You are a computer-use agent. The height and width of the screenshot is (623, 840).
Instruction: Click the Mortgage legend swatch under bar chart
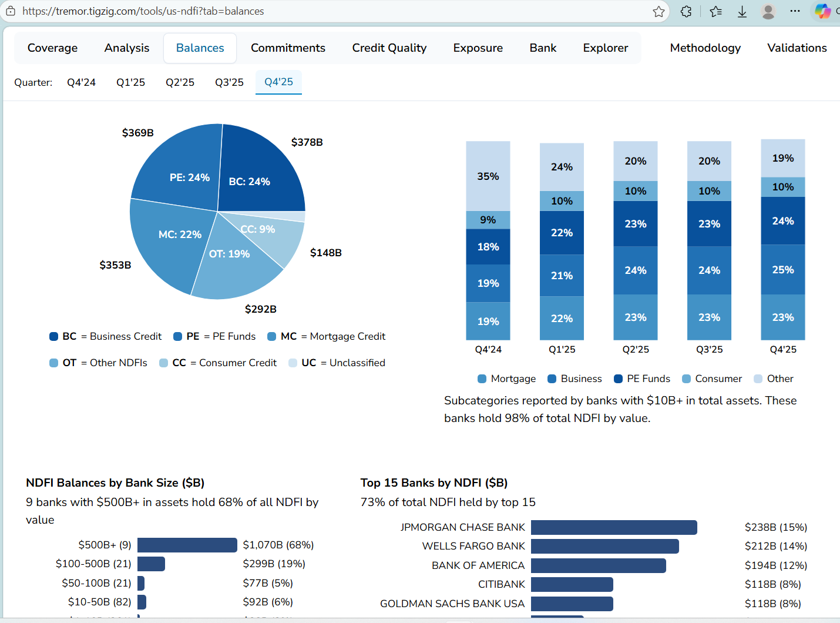[x=482, y=379]
